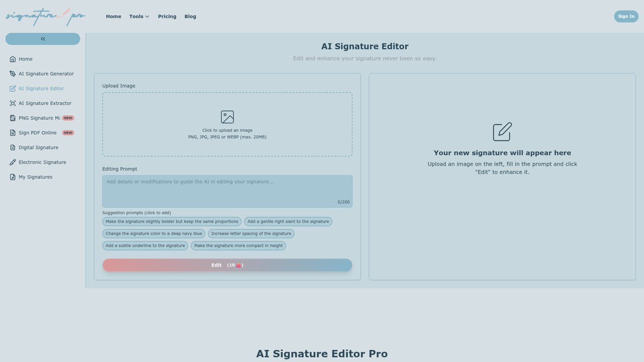Open the Pricing page
The image size is (644, 362).
click(167, 16)
